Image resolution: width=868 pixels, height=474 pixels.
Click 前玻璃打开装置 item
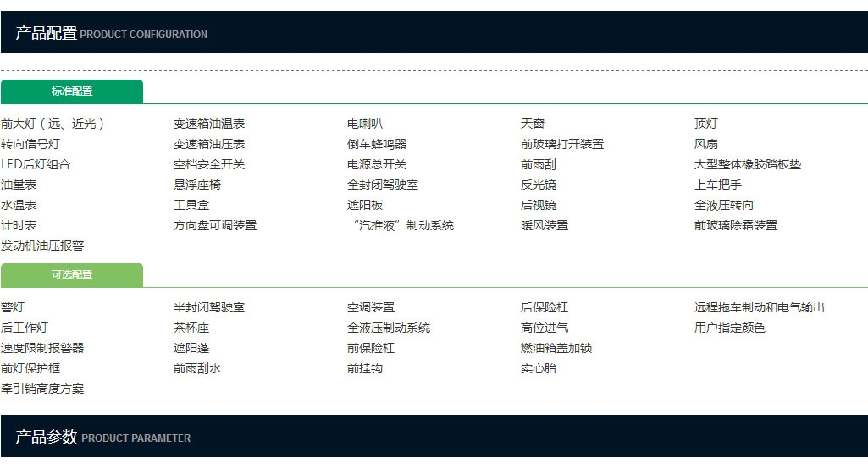coord(562,144)
